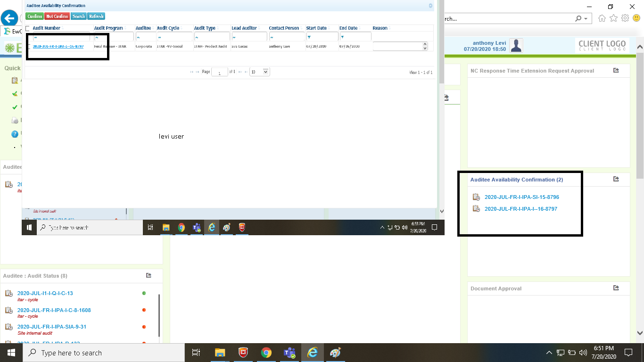The height and width of the screenshot is (362, 644).
Task: Click the user avatar icon beside anthony Levi
Action: pos(517,46)
